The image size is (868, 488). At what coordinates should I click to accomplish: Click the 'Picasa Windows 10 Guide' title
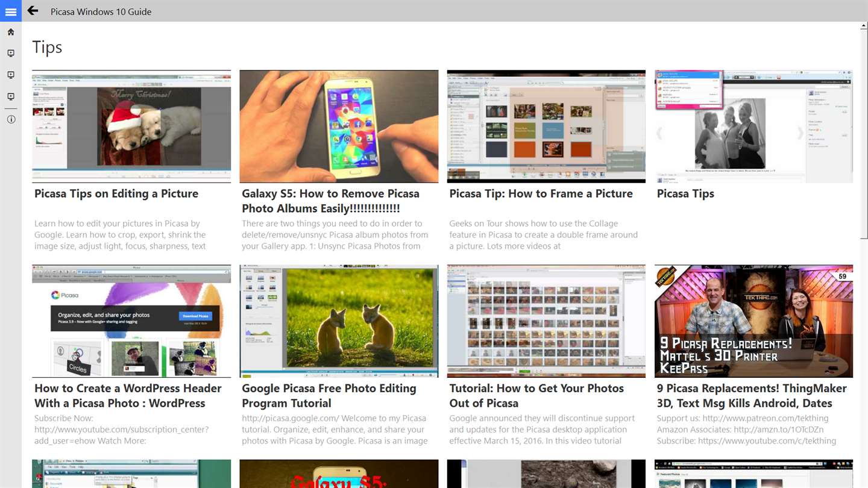pos(101,11)
